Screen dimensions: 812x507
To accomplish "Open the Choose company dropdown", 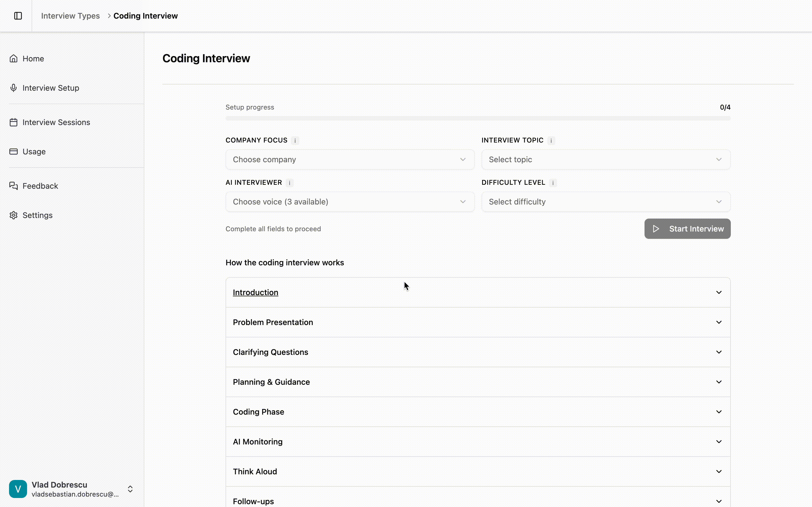I will click(349, 160).
